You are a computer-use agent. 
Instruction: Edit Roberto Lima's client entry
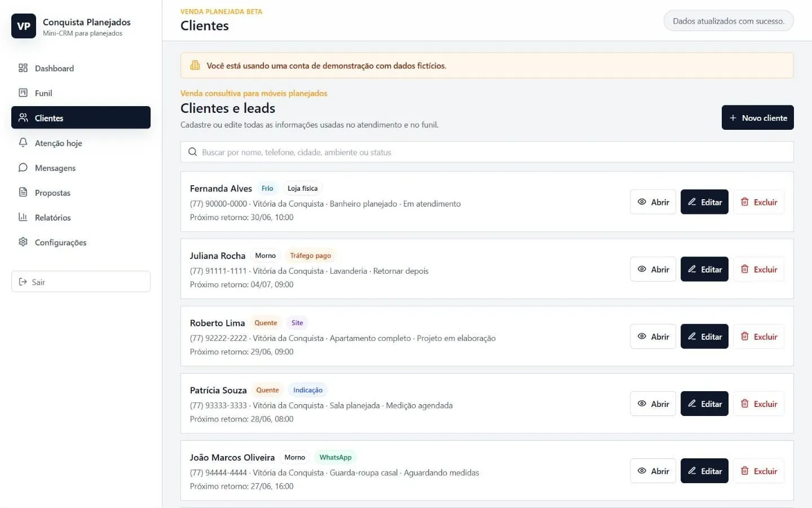point(704,336)
